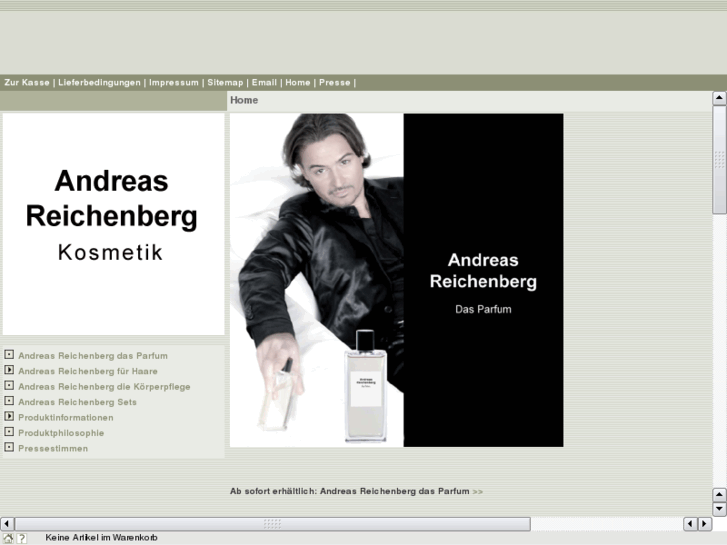Screen dimensions: 727x545
Task: Open Pressestimmen link
Action: point(53,449)
